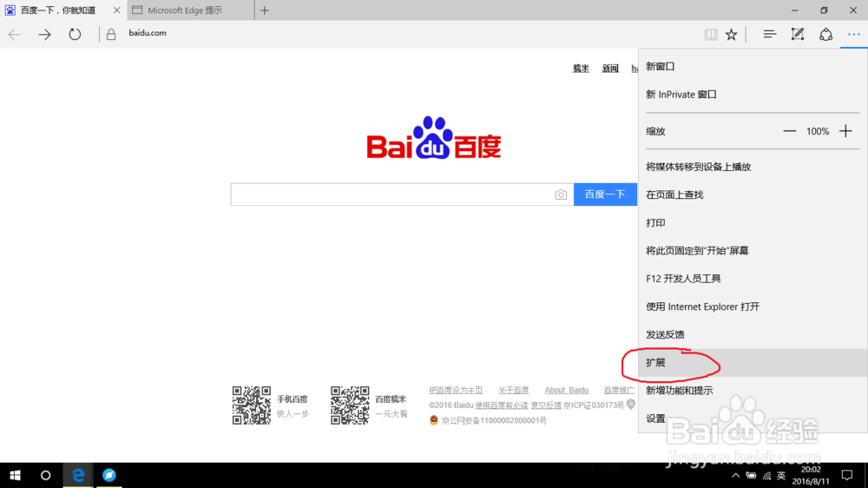The image size is (868, 488).
Task: Click the 把百度设为主页 link
Action: pyautogui.click(x=456, y=390)
